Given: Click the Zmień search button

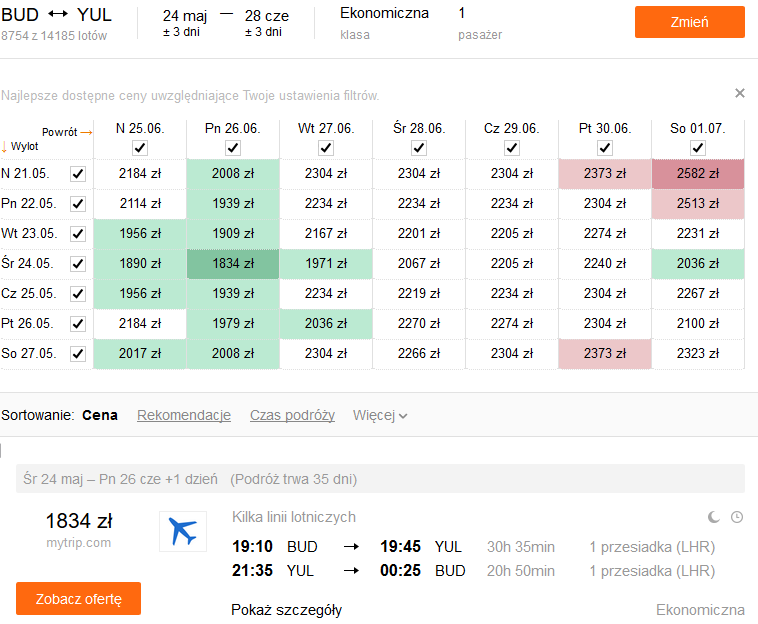Looking at the screenshot, I should point(689,22).
